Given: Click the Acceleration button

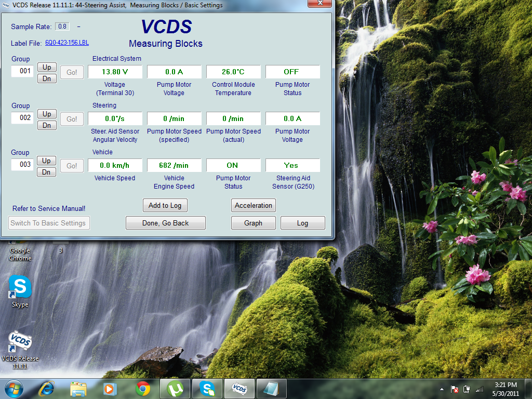Looking at the screenshot, I should pyautogui.click(x=253, y=205).
